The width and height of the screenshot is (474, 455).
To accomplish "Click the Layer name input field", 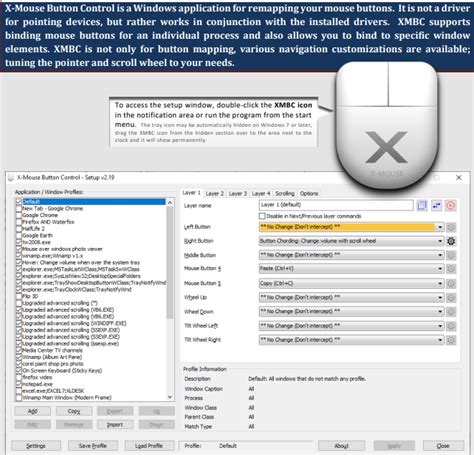I will (x=336, y=205).
